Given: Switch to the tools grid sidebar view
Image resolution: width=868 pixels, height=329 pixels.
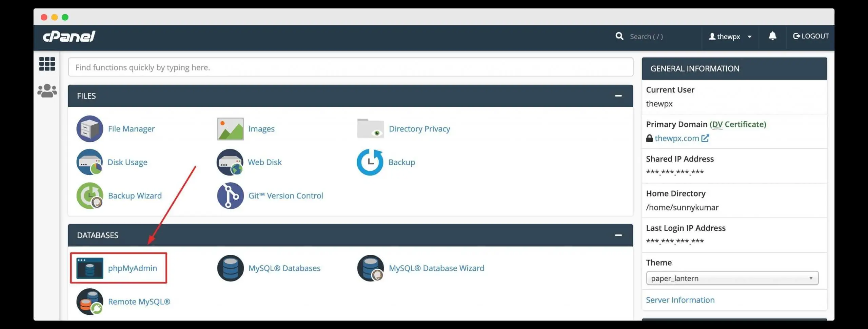Looking at the screenshot, I should 47,64.
